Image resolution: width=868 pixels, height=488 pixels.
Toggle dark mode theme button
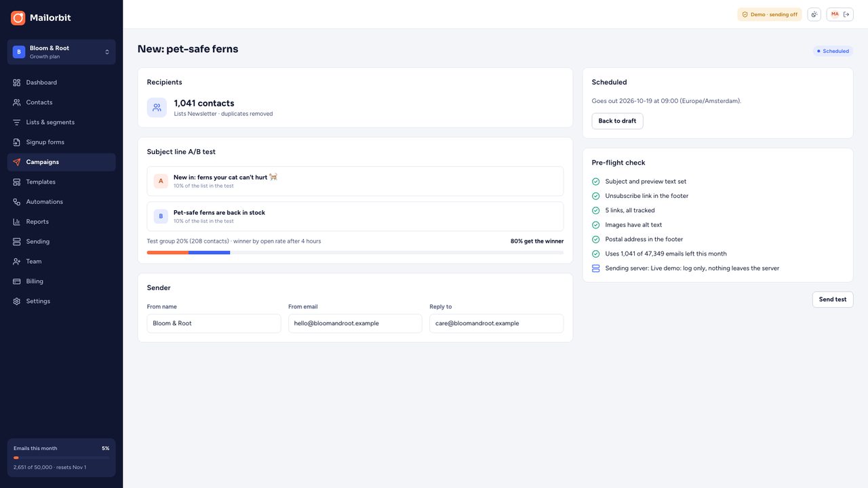pyautogui.click(x=814, y=14)
